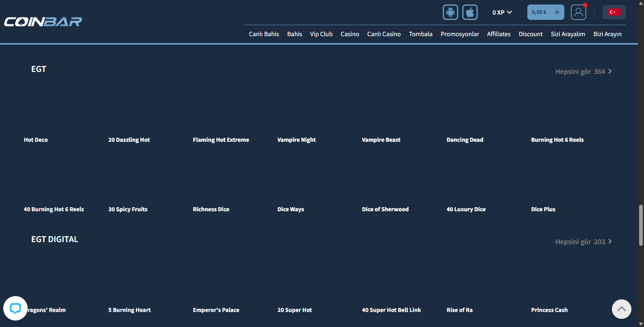Expand the 0 XP dropdown
The image size is (644, 327).
(502, 13)
